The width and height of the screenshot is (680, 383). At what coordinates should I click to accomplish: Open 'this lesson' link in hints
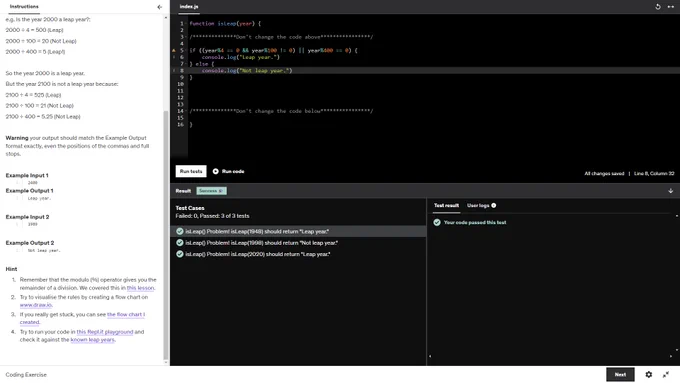pyautogui.click(x=141, y=288)
